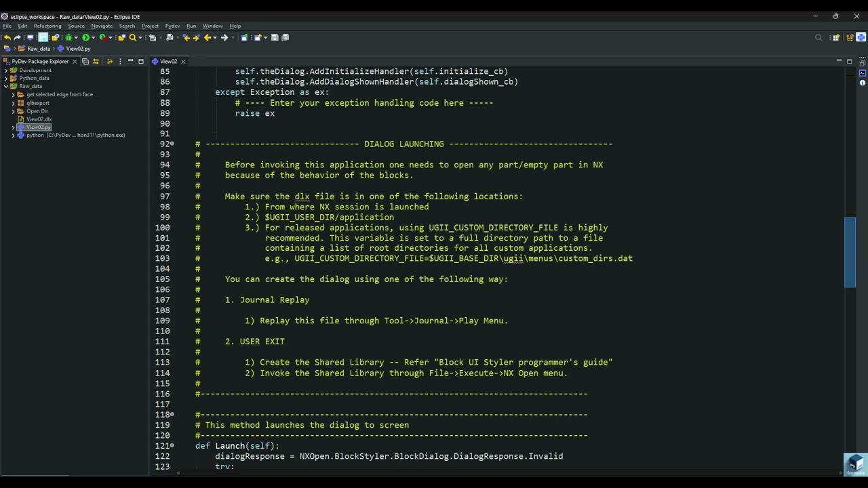
Task: Click the Debug bug icon
Action: (x=68, y=37)
